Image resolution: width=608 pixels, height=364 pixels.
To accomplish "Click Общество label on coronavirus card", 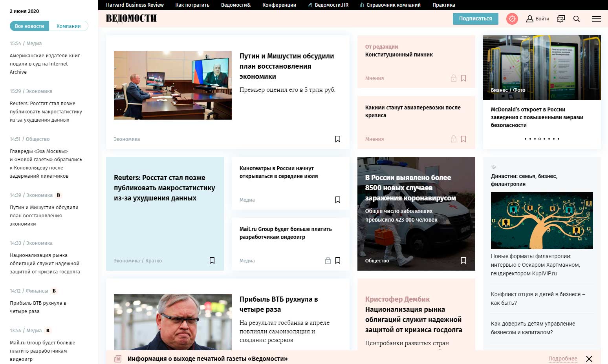I will tap(377, 260).
